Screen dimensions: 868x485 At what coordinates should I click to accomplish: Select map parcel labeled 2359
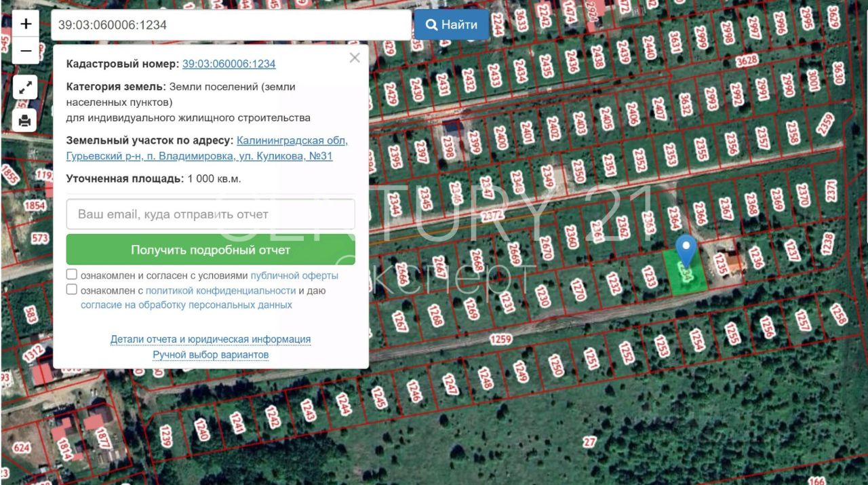825,124
